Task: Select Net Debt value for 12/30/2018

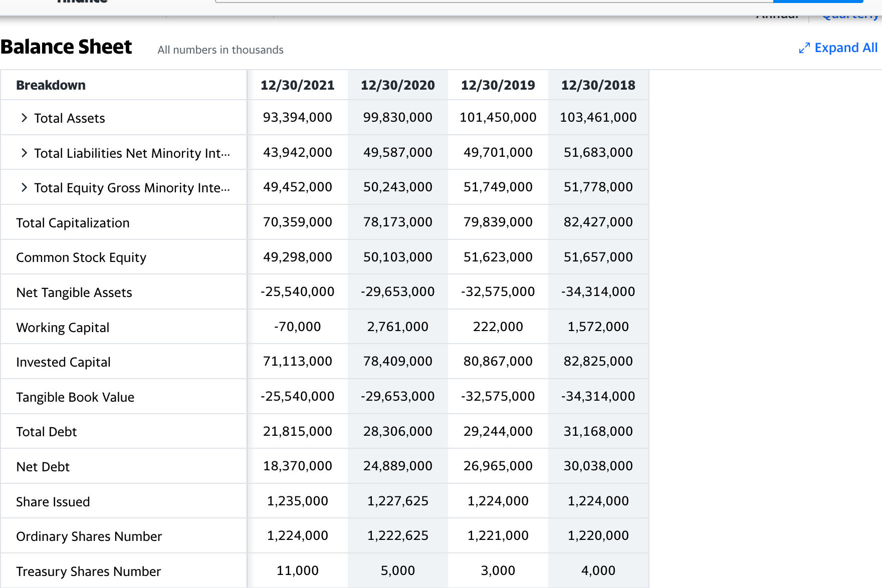Action: tap(598, 466)
